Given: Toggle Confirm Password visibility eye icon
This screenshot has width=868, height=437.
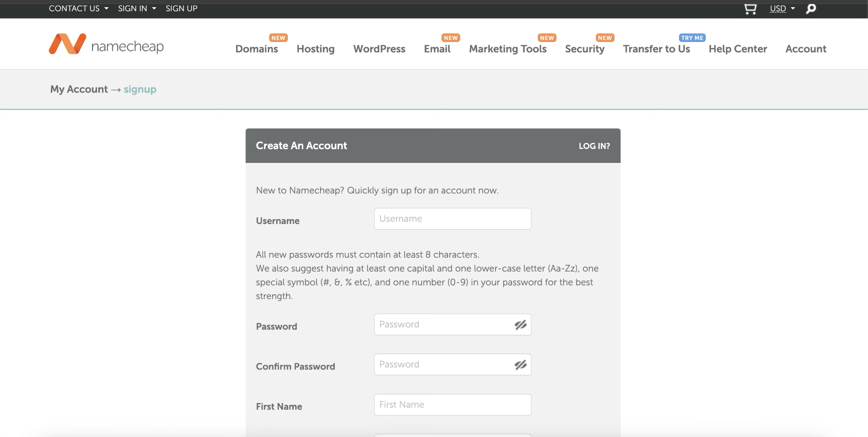Looking at the screenshot, I should point(520,365).
